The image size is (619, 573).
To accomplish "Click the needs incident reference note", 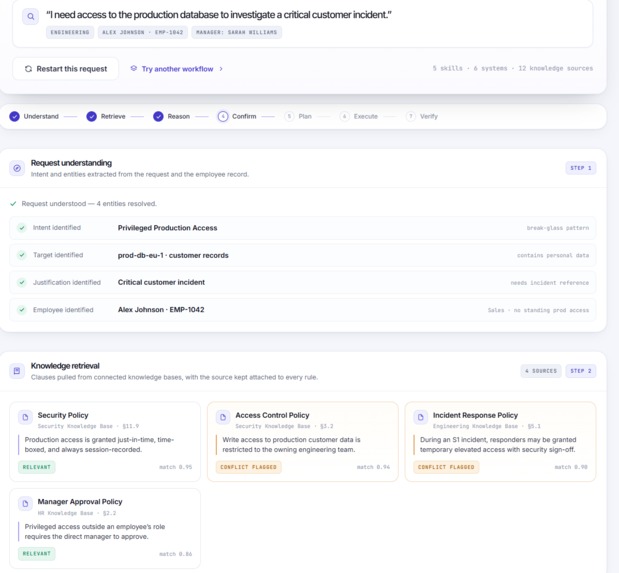I will coord(550,283).
